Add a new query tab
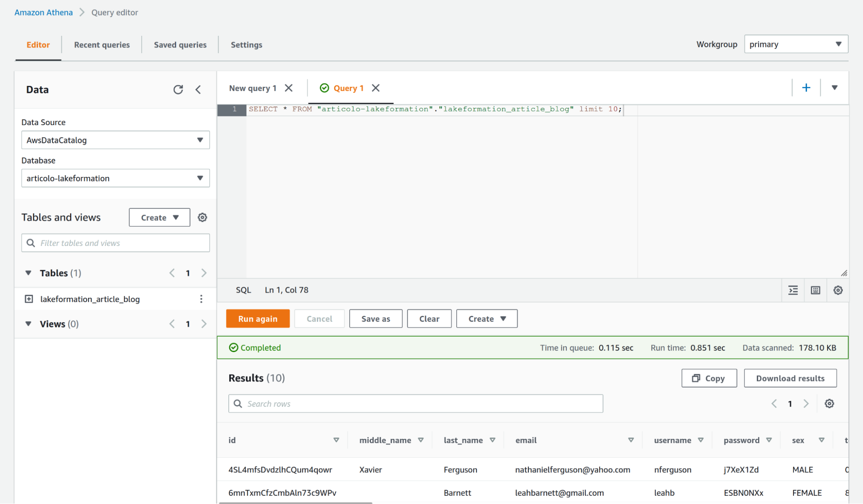 click(806, 88)
